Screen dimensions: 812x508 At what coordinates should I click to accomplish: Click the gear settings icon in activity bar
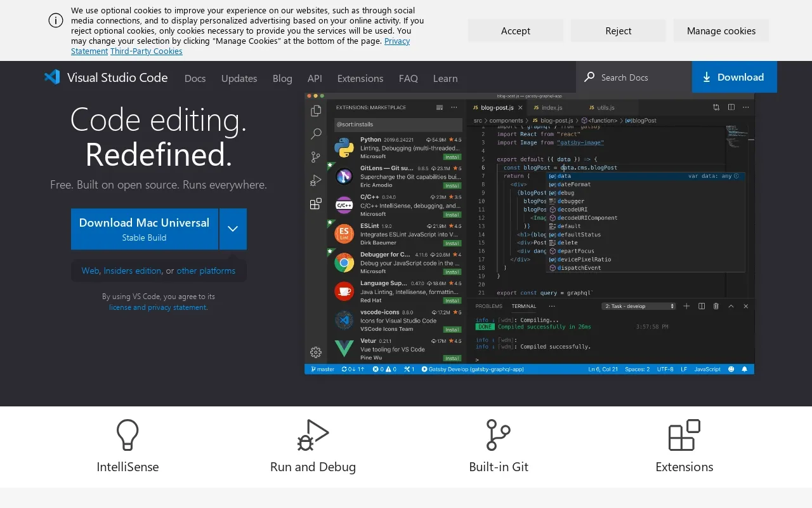click(316, 352)
